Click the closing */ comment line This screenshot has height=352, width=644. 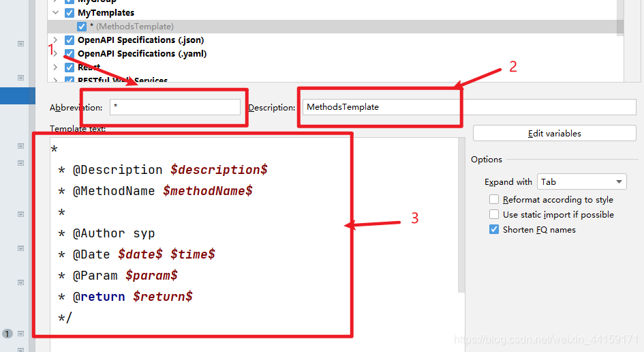(65, 317)
